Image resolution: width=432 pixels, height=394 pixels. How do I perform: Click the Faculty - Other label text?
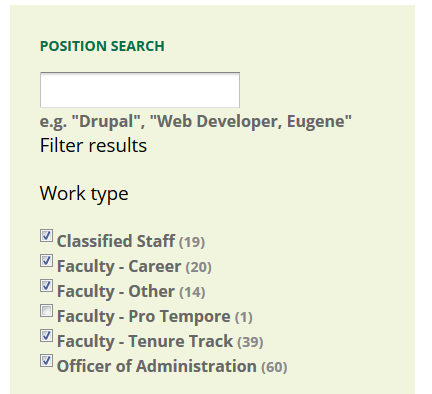point(116,291)
